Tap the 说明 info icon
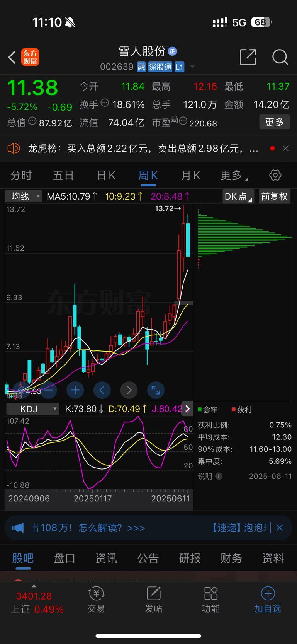The width and height of the screenshot is (297, 644). click(219, 476)
